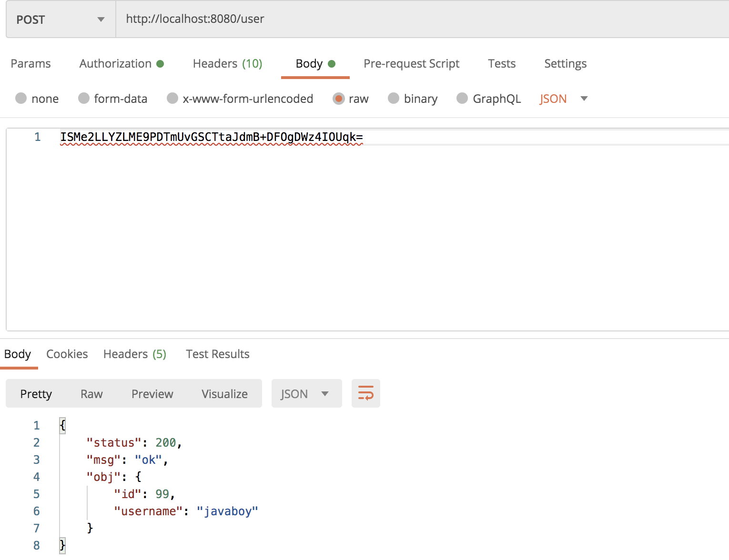The width and height of the screenshot is (729, 560).
Task: Switch to the Params tab
Action: point(30,64)
